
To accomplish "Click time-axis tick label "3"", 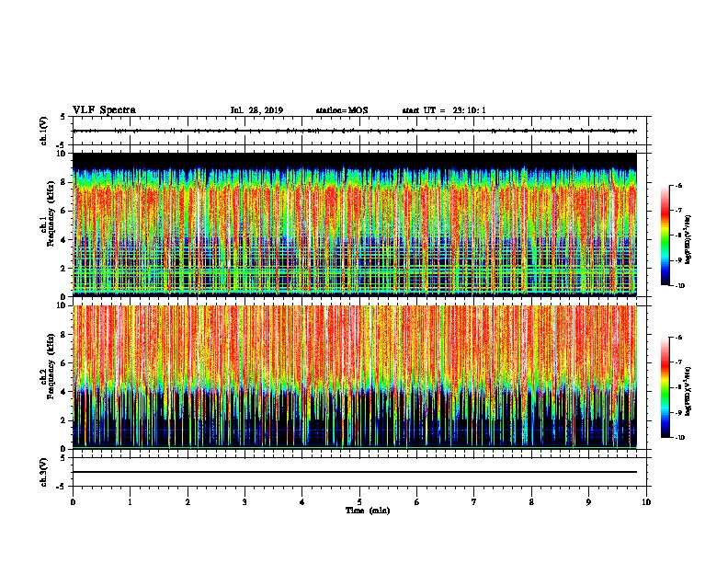I will coord(245,502).
